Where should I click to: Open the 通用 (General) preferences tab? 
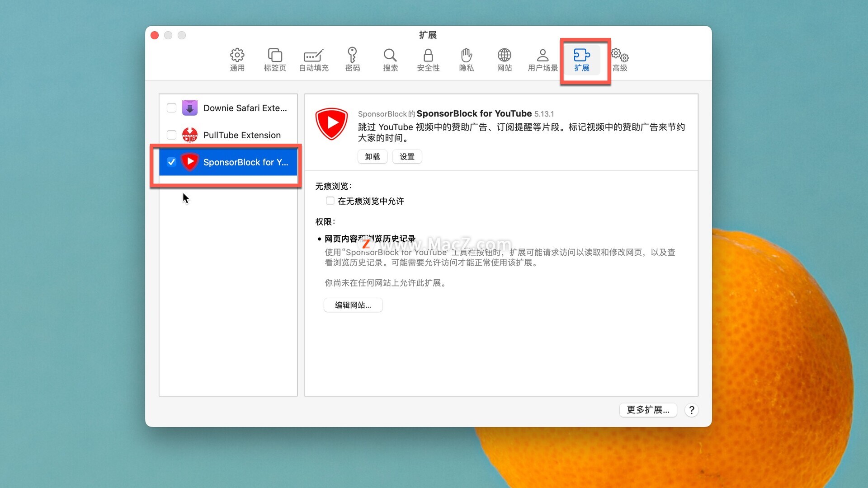coord(237,60)
